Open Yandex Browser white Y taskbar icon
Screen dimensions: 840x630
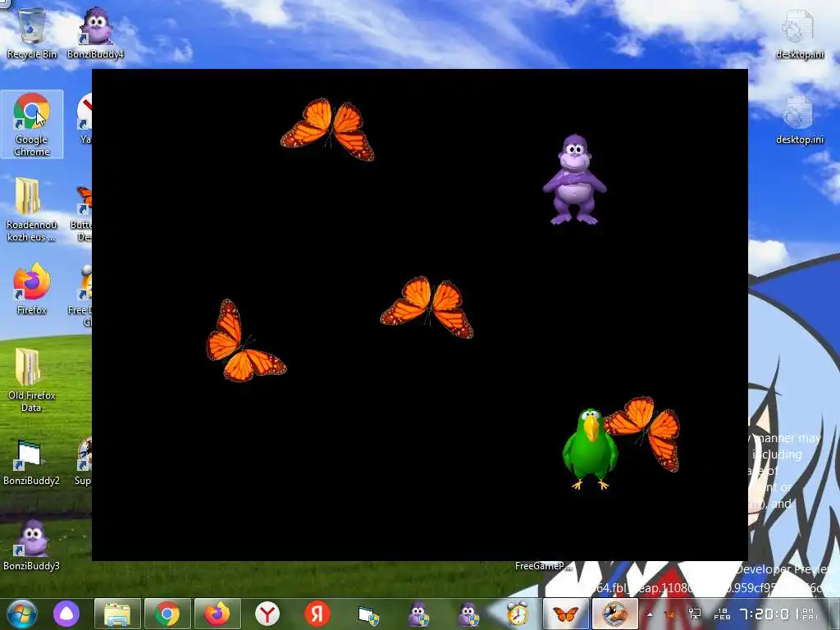267,614
